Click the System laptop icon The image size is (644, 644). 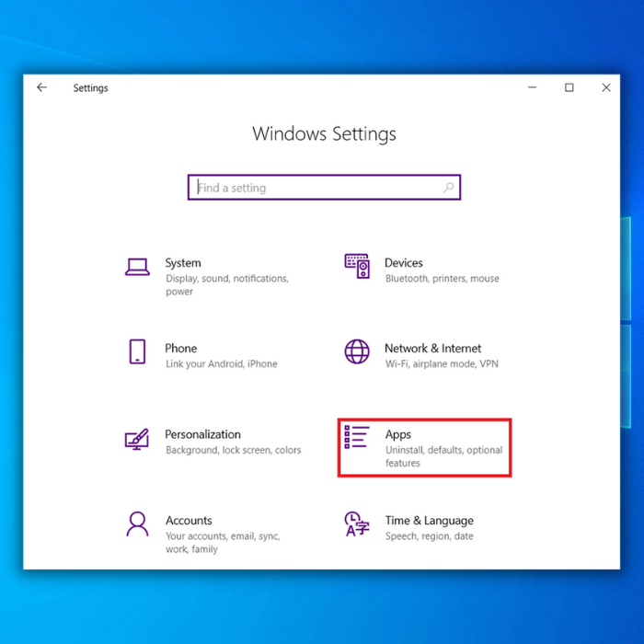point(137,267)
